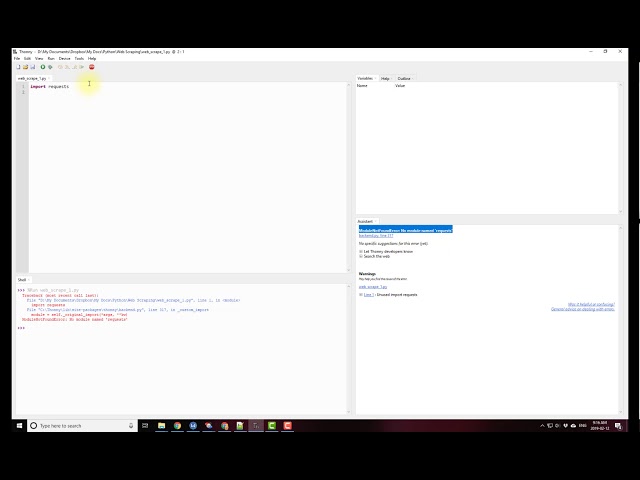Viewport: 640px width, 480px height.
Task: Open the web_scrape_1.py link in Assistant
Action: click(x=373, y=287)
